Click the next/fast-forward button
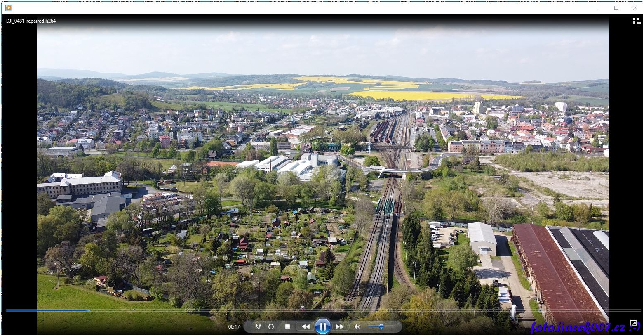 (x=340, y=327)
